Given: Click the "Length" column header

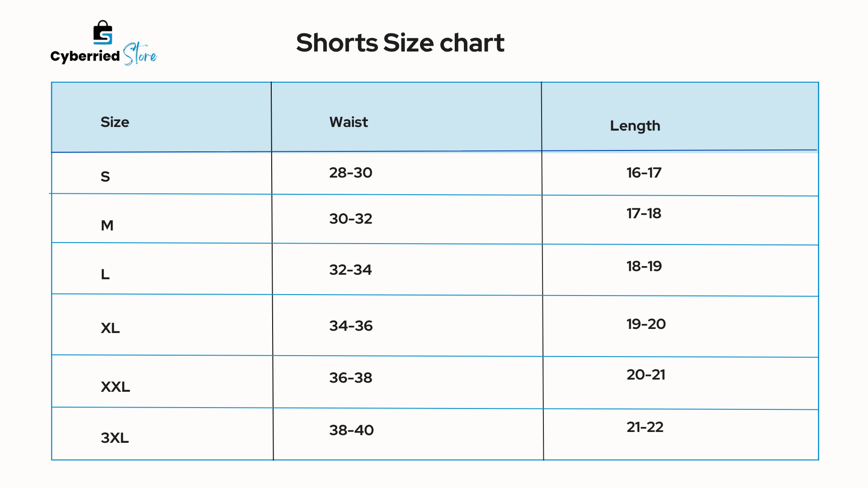Looking at the screenshot, I should 635,126.
